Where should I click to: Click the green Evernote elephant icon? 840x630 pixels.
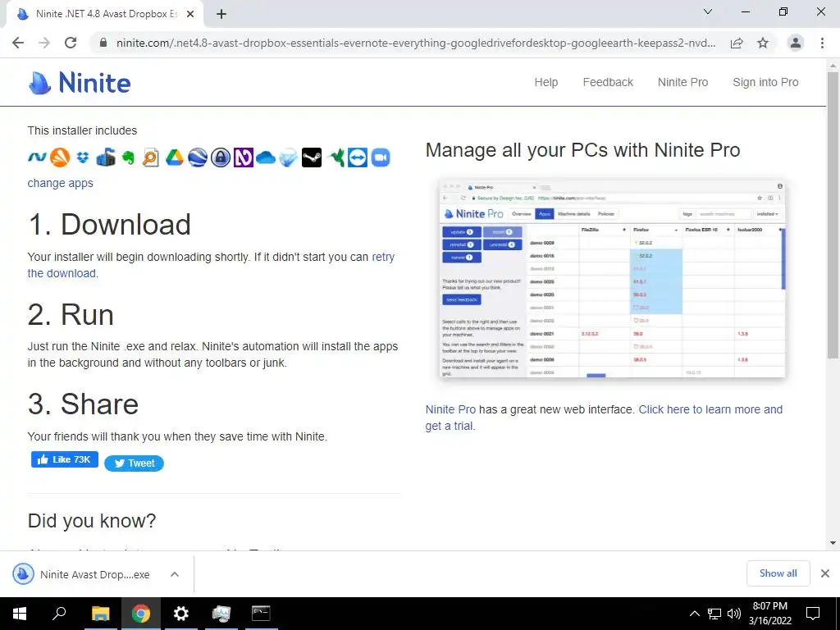[129, 157]
